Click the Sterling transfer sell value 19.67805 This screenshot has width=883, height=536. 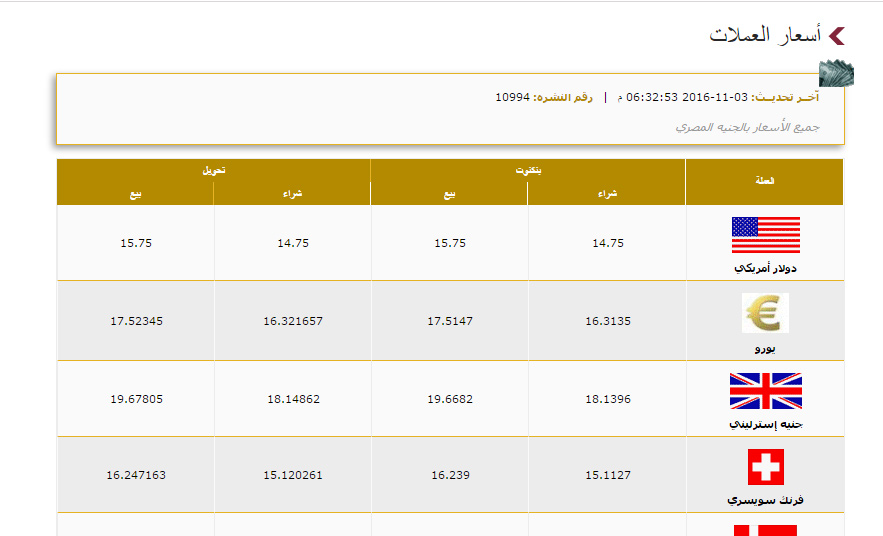pyautogui.click(x=135, y=399)
